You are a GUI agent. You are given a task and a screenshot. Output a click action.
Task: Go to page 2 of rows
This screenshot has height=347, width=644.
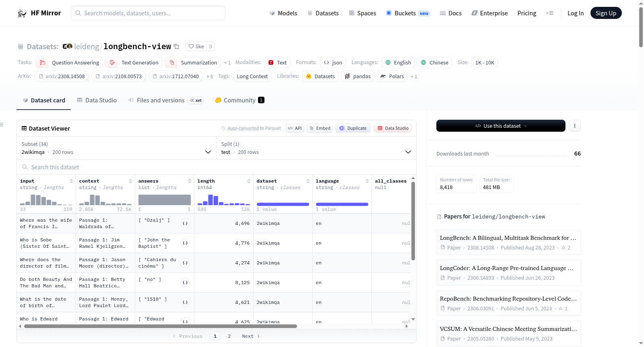tap(229, 336)
